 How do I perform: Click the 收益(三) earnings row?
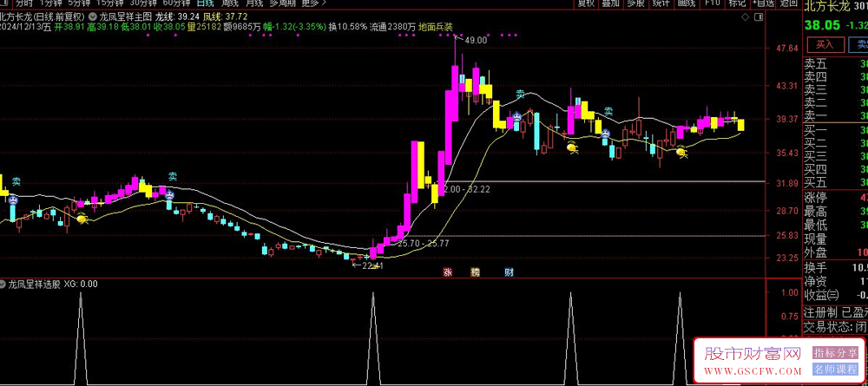[x=835, y=295]
